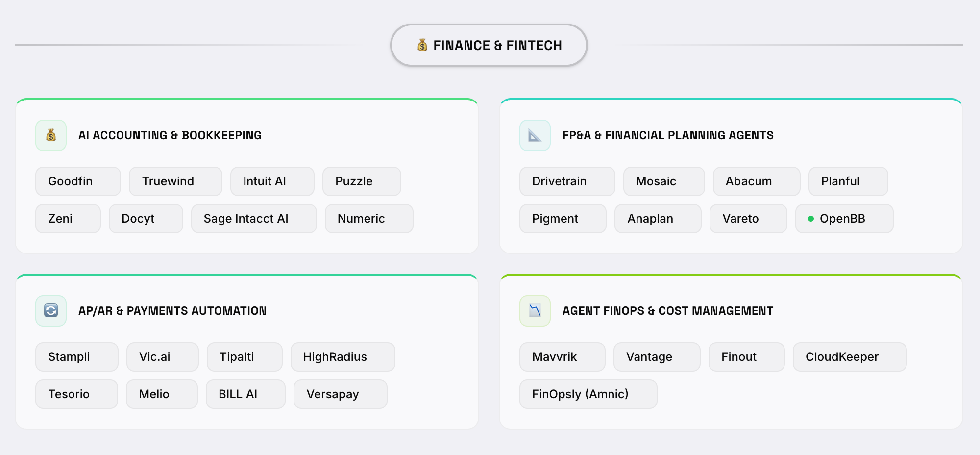Click the Agent FinOps & Cost Management heading
The image size is (980, 455).
tap(668, 311)
